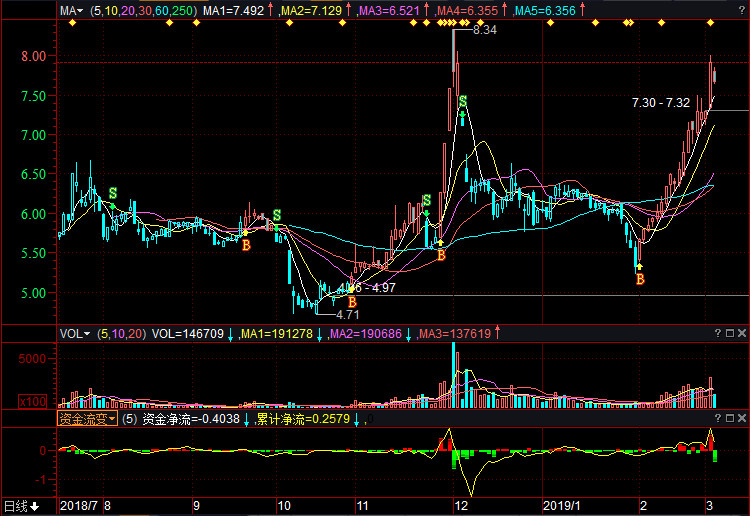Click the 4.96 - 4.97 gap label
Viewport: 750px width, 516px height.
tap(367, 288)
